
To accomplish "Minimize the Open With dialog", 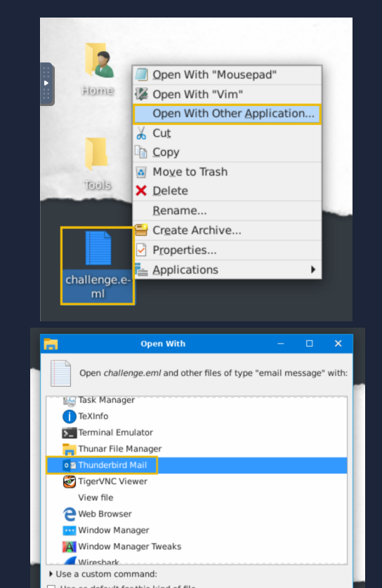I will point(281,344).
